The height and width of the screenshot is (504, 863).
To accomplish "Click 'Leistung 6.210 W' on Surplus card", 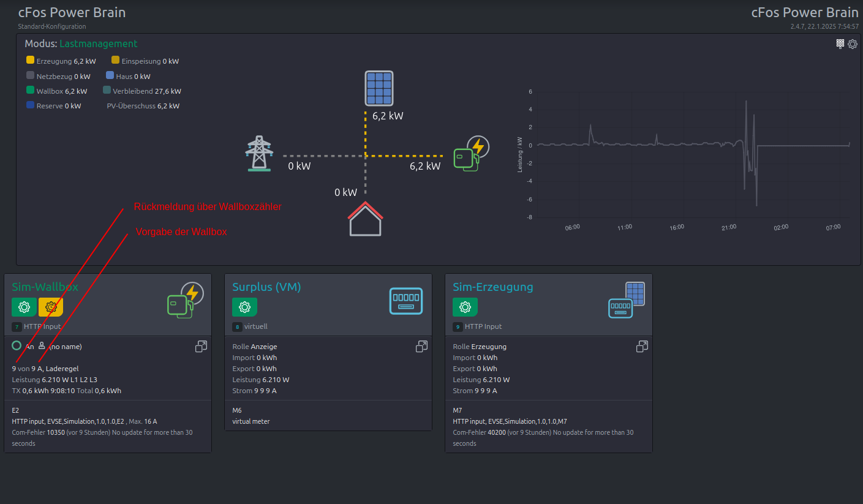I will point(261,380).
